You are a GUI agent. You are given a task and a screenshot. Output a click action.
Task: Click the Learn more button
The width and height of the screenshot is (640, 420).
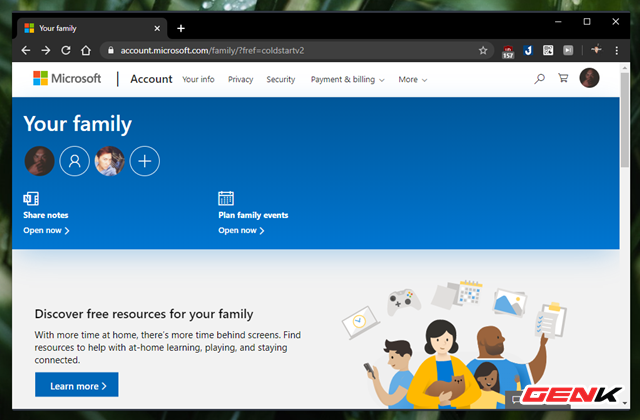pos(77,384)
